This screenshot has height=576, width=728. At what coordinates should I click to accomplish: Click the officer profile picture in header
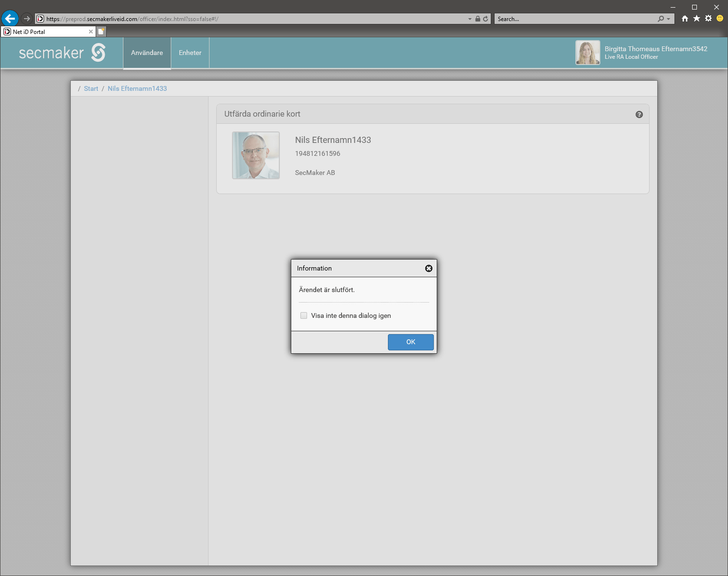click(587, 53)
